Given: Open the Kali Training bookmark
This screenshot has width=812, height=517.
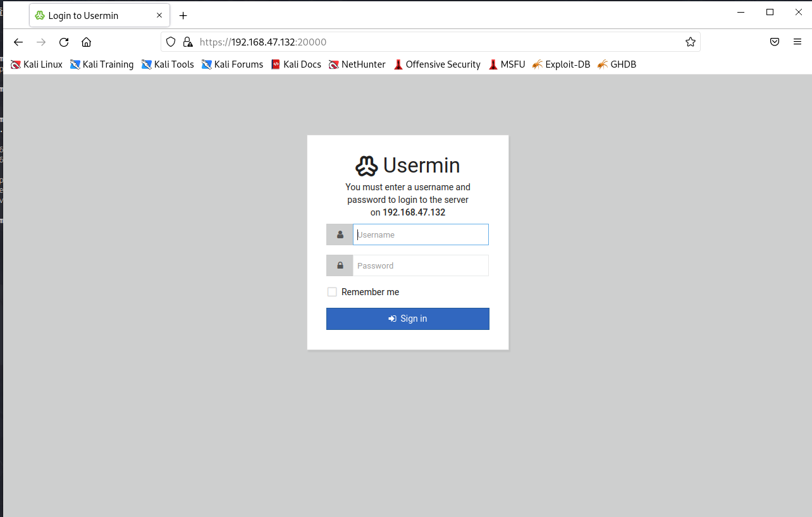Looking at the screenshot, I should [102, 64].
